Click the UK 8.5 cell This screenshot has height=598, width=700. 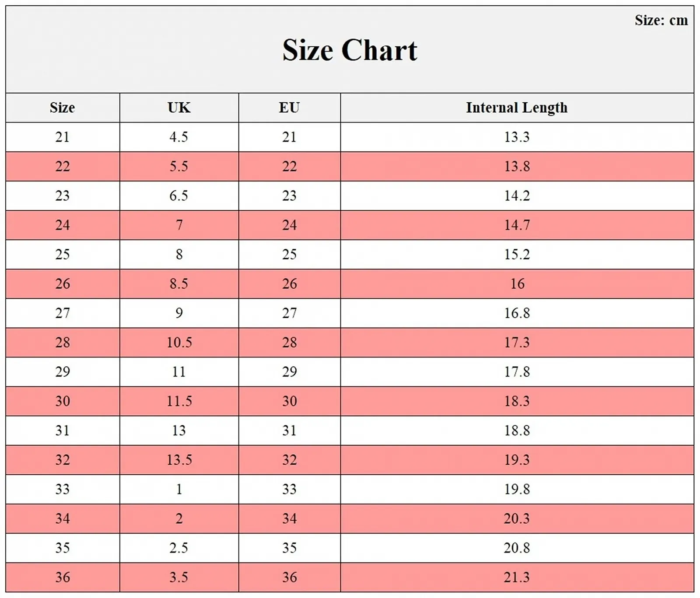point(179,284)
